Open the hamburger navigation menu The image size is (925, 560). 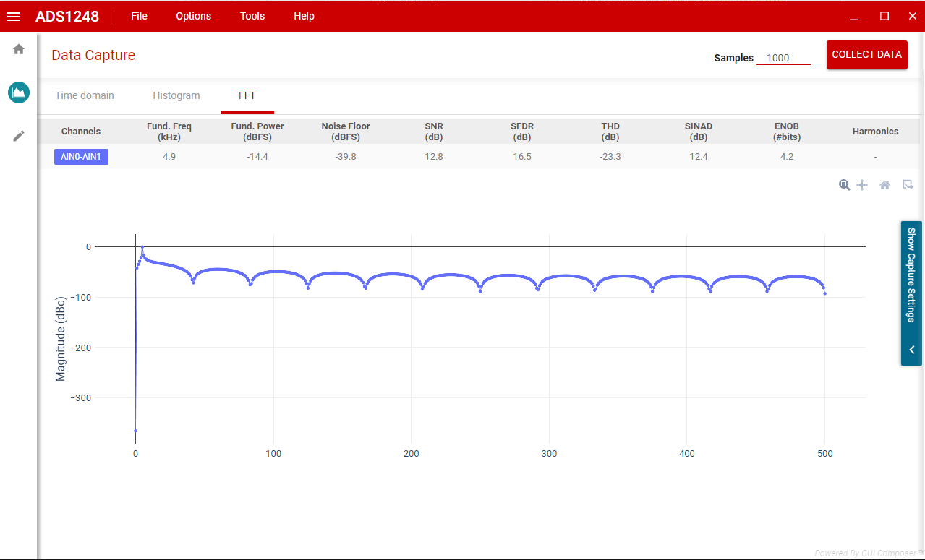pyautogui.click(x=14, y=17)
